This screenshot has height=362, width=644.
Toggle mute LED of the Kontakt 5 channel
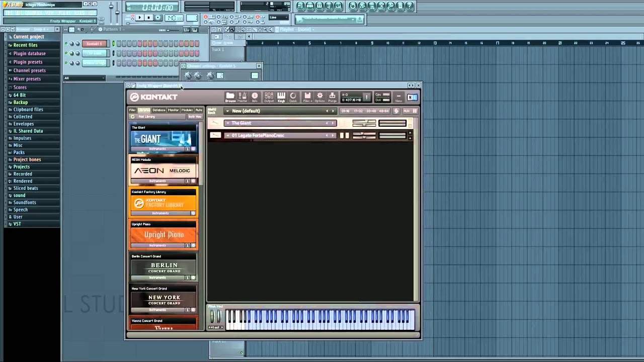click(66, 44)
